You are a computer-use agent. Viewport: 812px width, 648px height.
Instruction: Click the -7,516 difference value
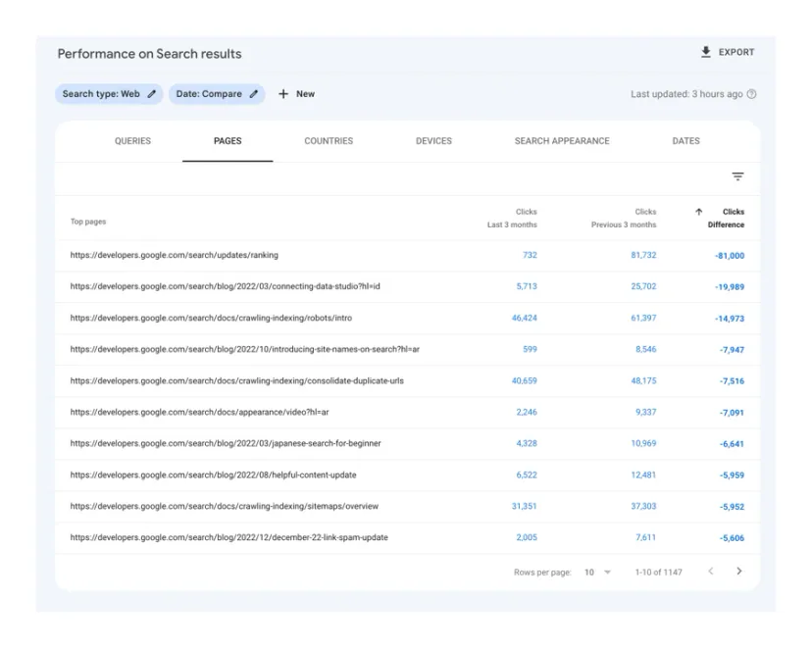coord(732,381)
